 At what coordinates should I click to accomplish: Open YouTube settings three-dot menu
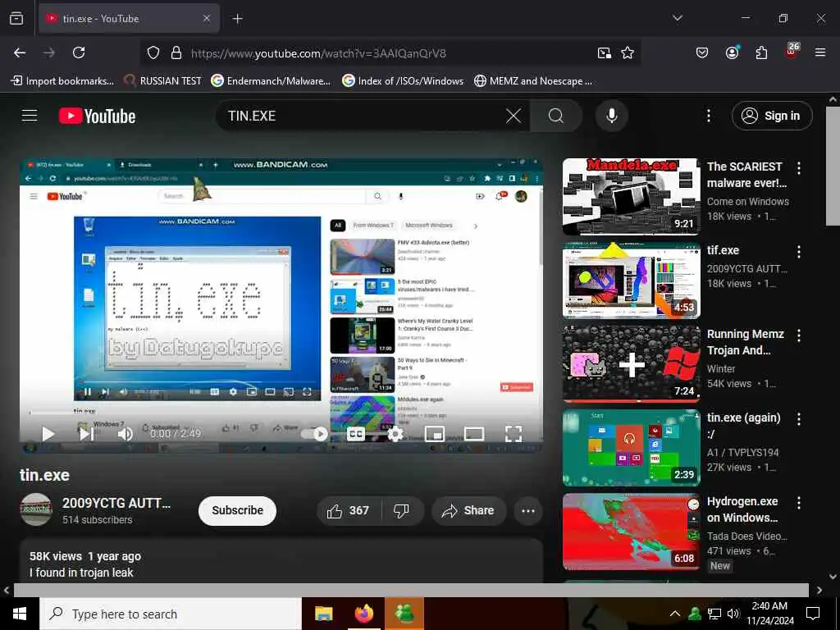708,116
